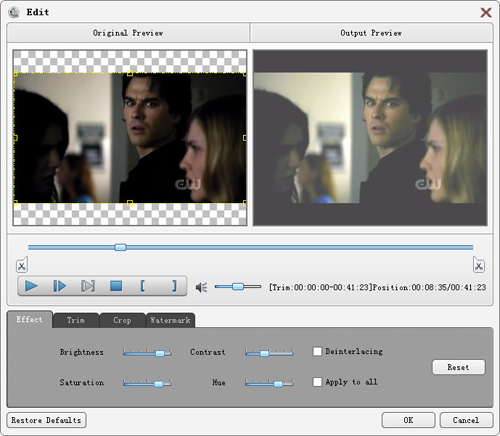Click the volume slider handle
The image size is (500, 436).
238,286
